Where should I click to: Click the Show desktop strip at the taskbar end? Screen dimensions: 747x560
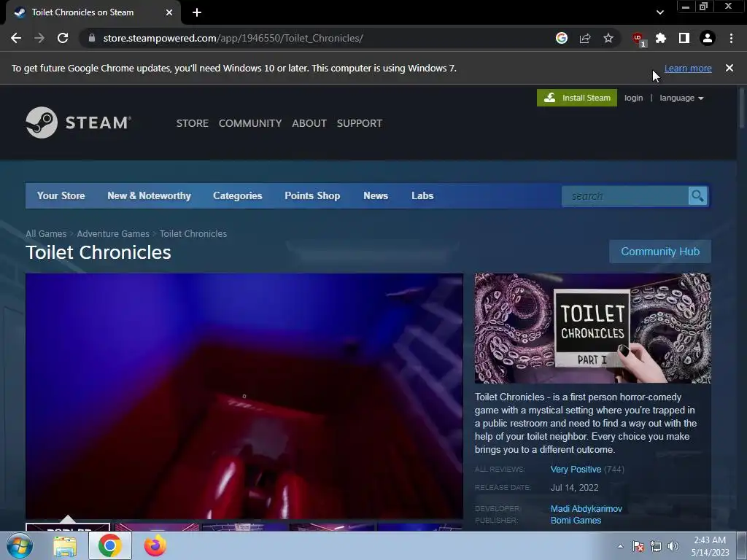[x=742, y=545]
